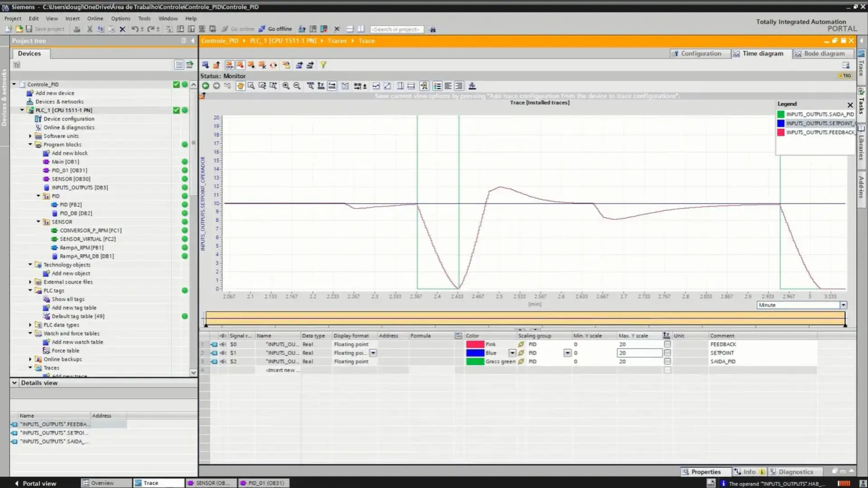The image size is (868, 488).
Task: Click the blue SETPOINT color swatch
Action: [x=475, y=353]
